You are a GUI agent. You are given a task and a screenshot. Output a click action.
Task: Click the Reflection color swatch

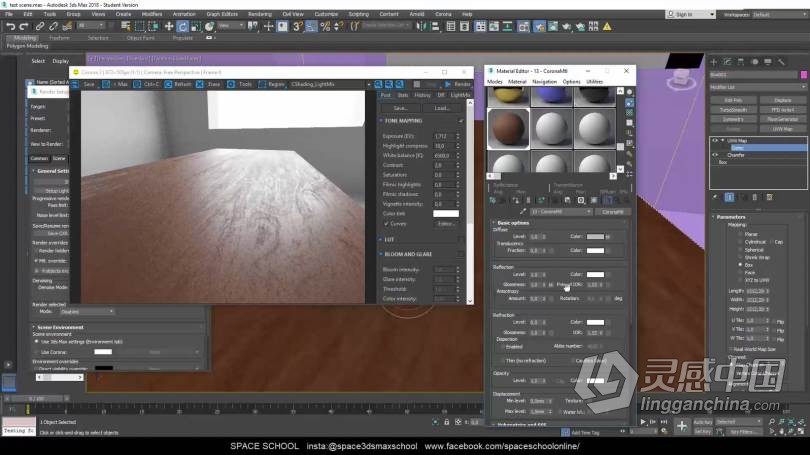tap(595, 274)
